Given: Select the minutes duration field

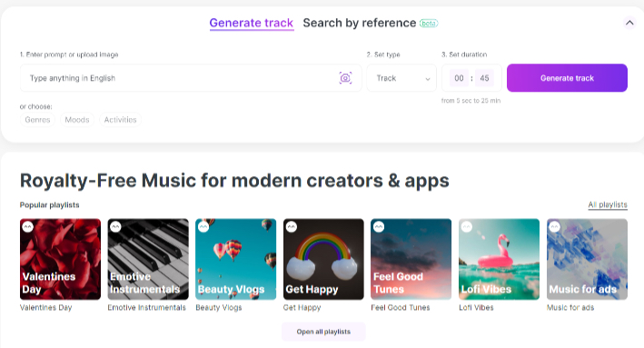Looking at the screenshot, I should pyautogui.click(x=459, y=78).
